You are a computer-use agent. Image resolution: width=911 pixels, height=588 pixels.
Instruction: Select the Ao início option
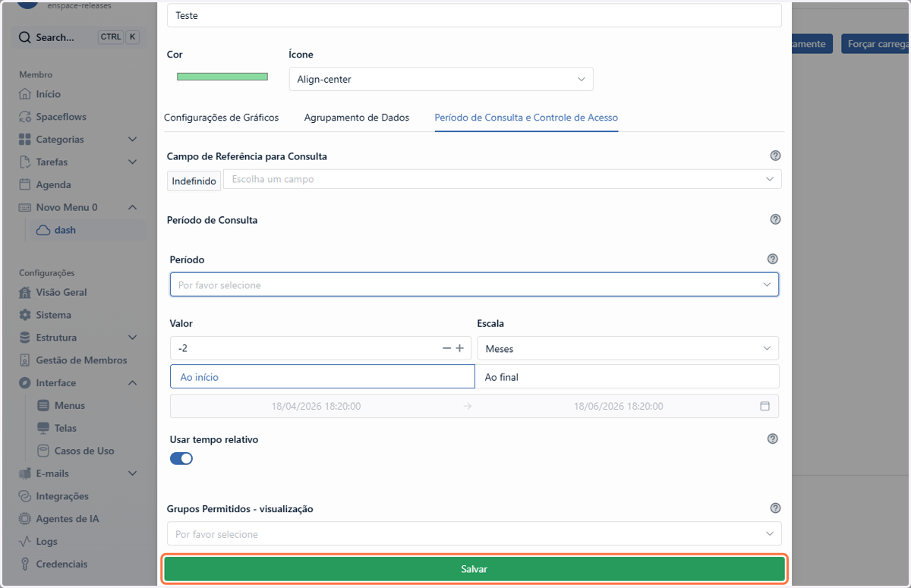(x=323, y=377)
